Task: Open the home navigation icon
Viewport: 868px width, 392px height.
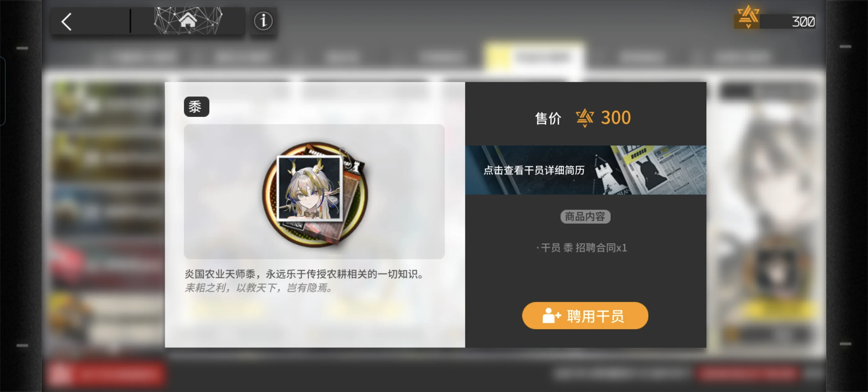Action: click(188, 20)
